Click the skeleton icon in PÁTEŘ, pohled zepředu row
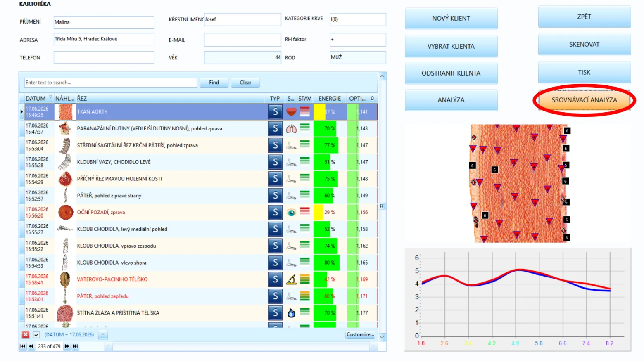644x362 pixels. point(291,296)
